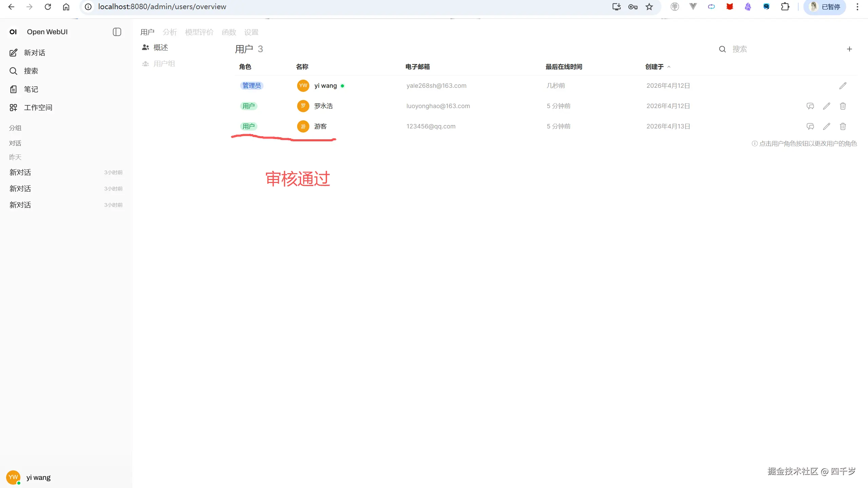The image size is (868, 488).
Task: Delete the 罗永浩 user
Action: point(843,106)
